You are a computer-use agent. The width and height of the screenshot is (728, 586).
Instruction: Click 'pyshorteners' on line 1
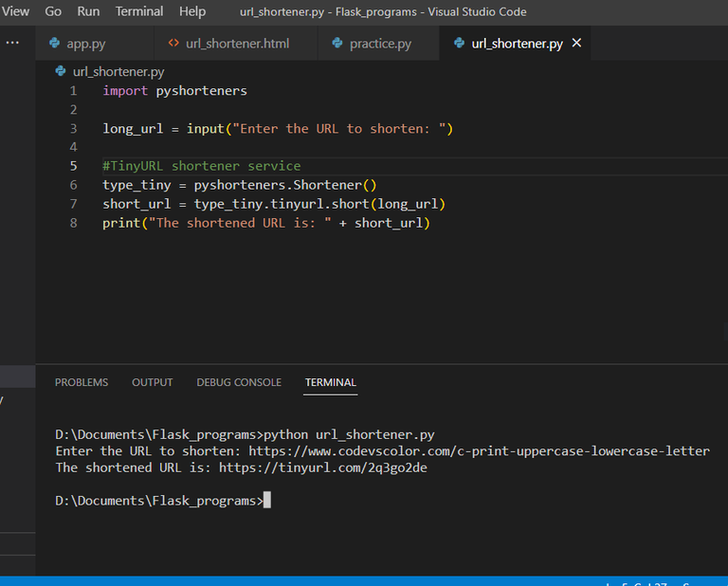(x=202, y=91)
